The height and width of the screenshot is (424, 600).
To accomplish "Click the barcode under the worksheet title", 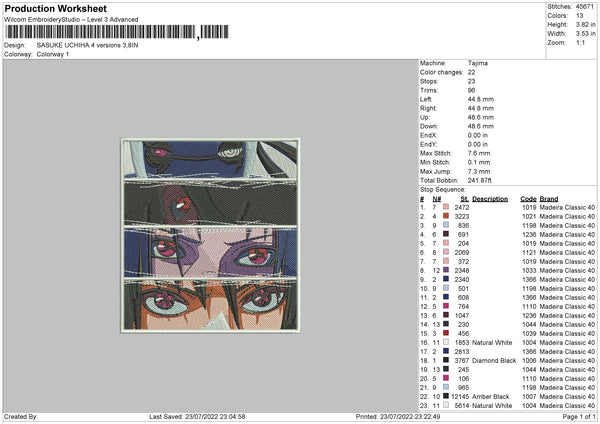I will coord(117,32).
